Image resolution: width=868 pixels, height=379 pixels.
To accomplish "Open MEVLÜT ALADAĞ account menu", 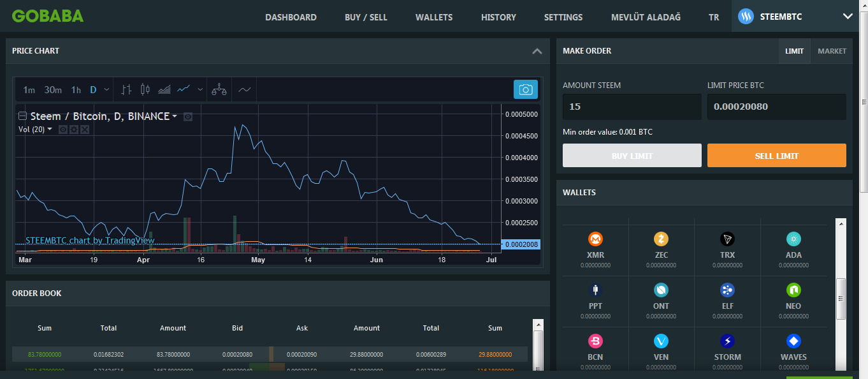I will tap(646, 17).
